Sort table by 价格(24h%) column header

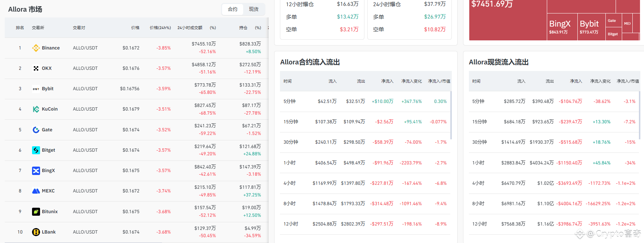[160, 28]
